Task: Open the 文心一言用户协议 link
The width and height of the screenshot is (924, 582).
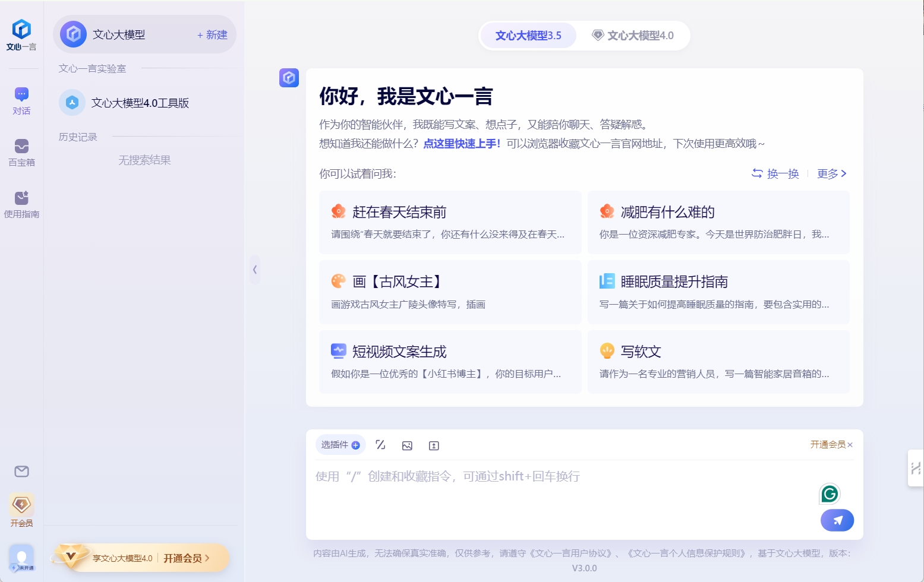Action: (x=570, y=553)
